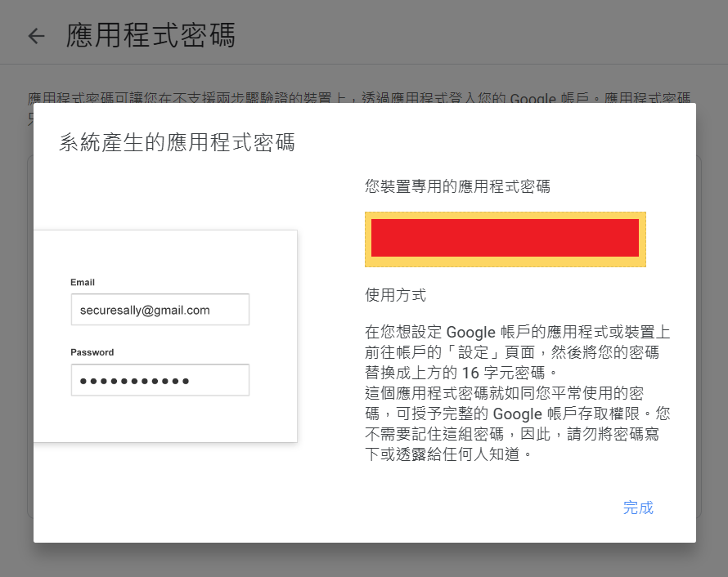Screen dimensions: 728x577
Task: Click the Email field showing securesally@gmail.com
Action: coord(160,310)
